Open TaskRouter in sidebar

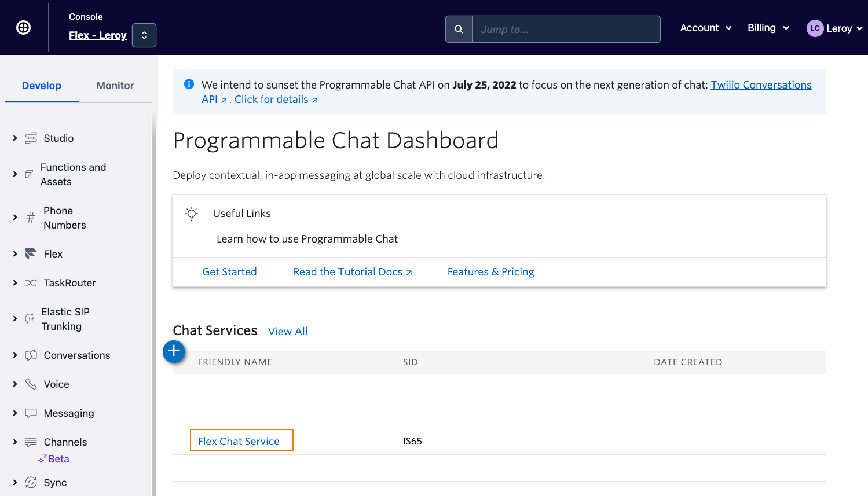tap(70, 283)
